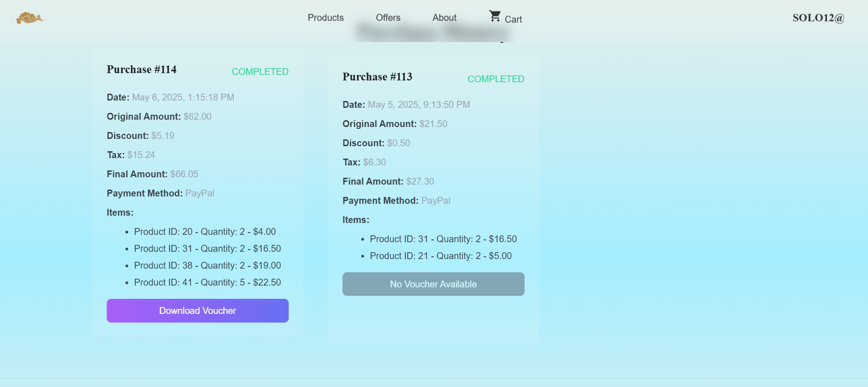The width and height of the screenshot is (868, 387).
Task: Navigate to the About page
Action: [x=445, y=18]
